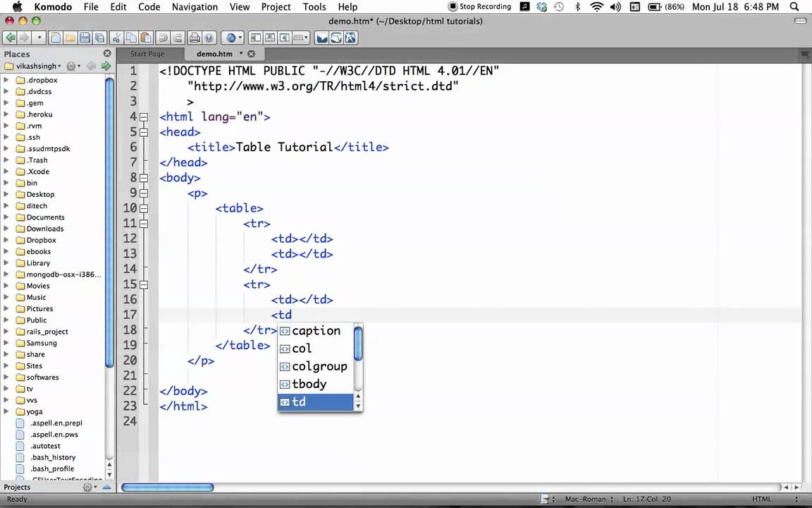Collapse the table fold marker on line 10
The width and height of the screenshot is (812, 508).
[144, 208]
